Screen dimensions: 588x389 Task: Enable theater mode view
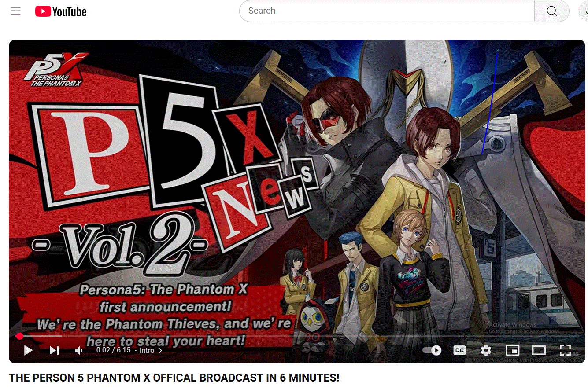point(539,350)
